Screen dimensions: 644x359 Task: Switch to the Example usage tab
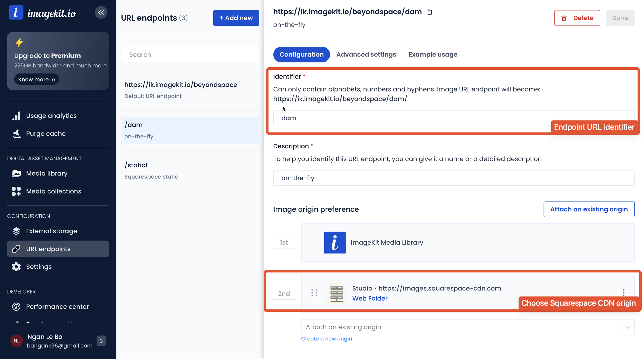point(433,54)
